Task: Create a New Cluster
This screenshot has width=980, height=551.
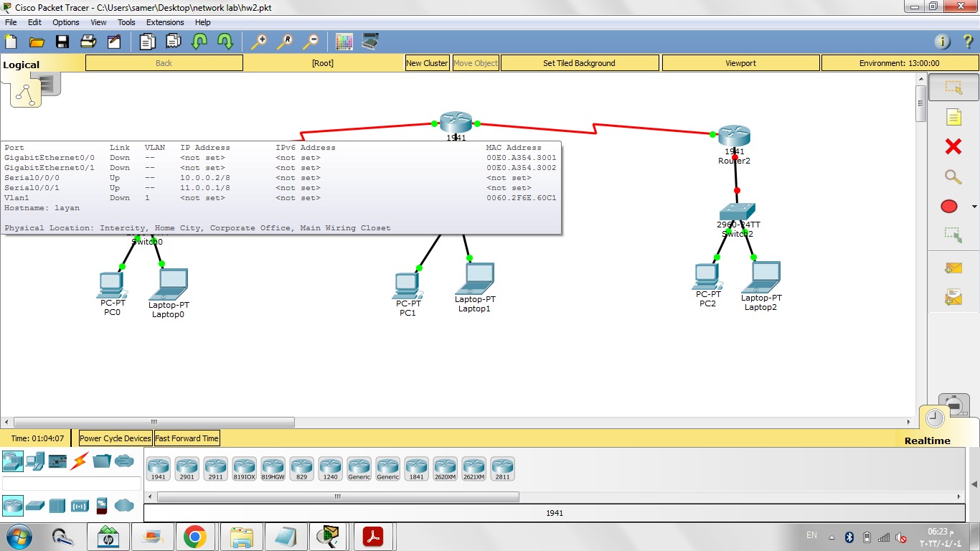Action: (427, 63)
